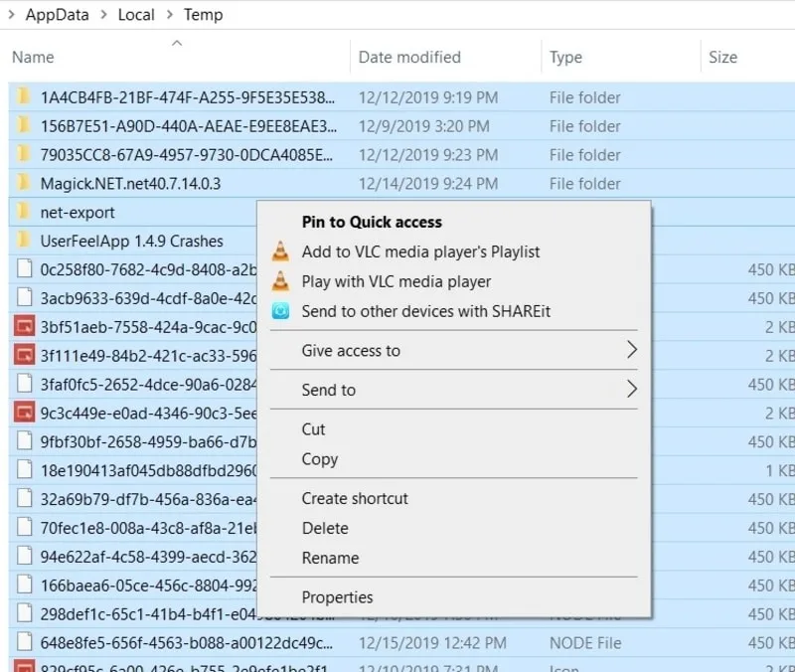This screenshot has height=672, width=795.
Task: Toggle sort direction arrow above Name column
Action: [177, 43]
